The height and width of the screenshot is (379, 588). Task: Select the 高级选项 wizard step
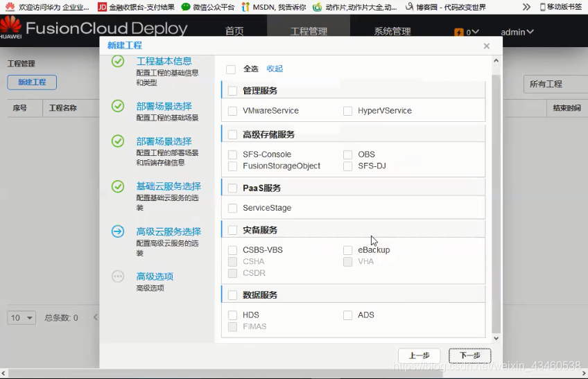(x=155, y=276)
